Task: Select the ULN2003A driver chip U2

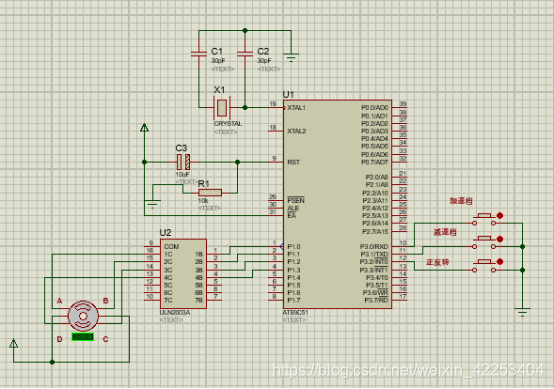Action: (183, 273)
